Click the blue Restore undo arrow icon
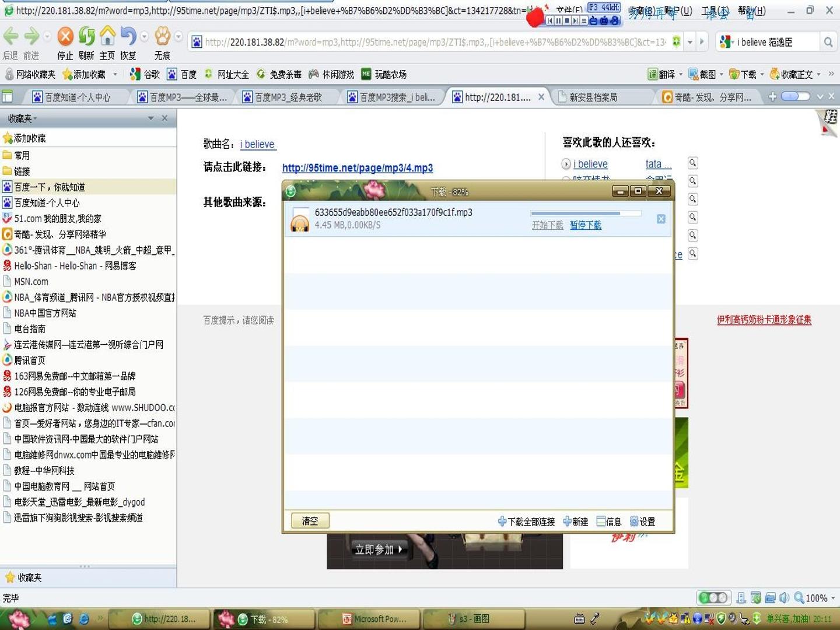Screen dimensions: 840x630 click(x=128, y=36)
